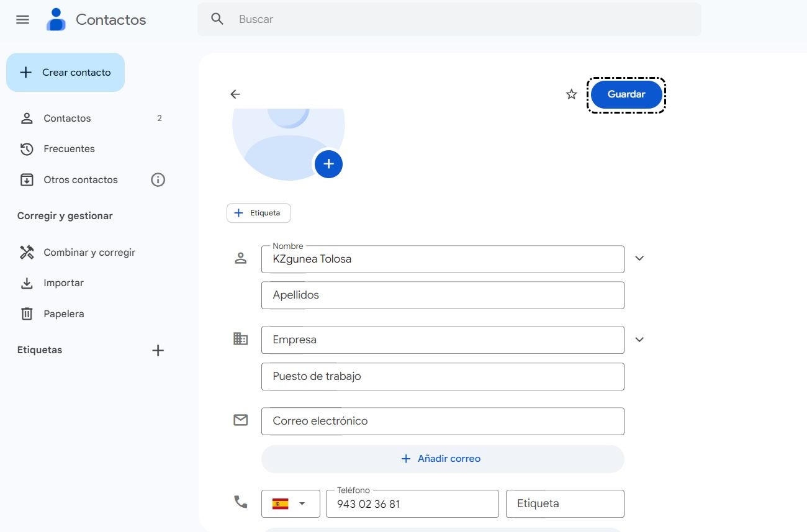Click the contact avatar placeholder

(288, 144)
